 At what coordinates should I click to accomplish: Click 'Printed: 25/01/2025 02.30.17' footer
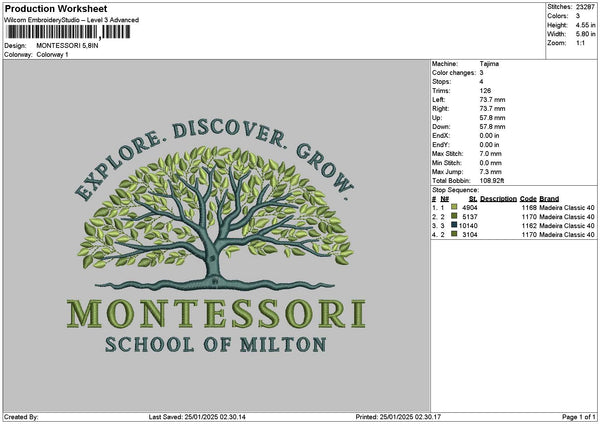click(x=398, y=417)
